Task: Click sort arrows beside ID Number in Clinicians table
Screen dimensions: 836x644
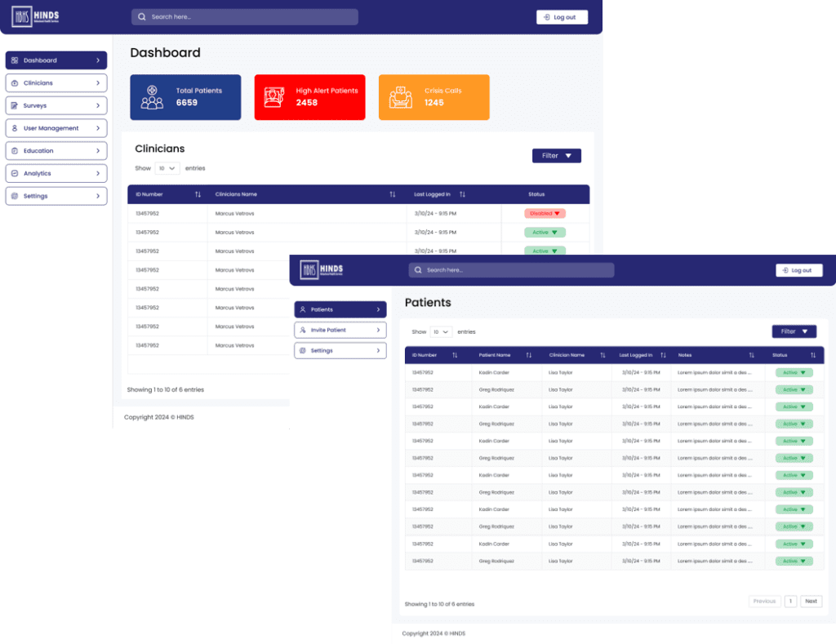Action: point(198,194)
